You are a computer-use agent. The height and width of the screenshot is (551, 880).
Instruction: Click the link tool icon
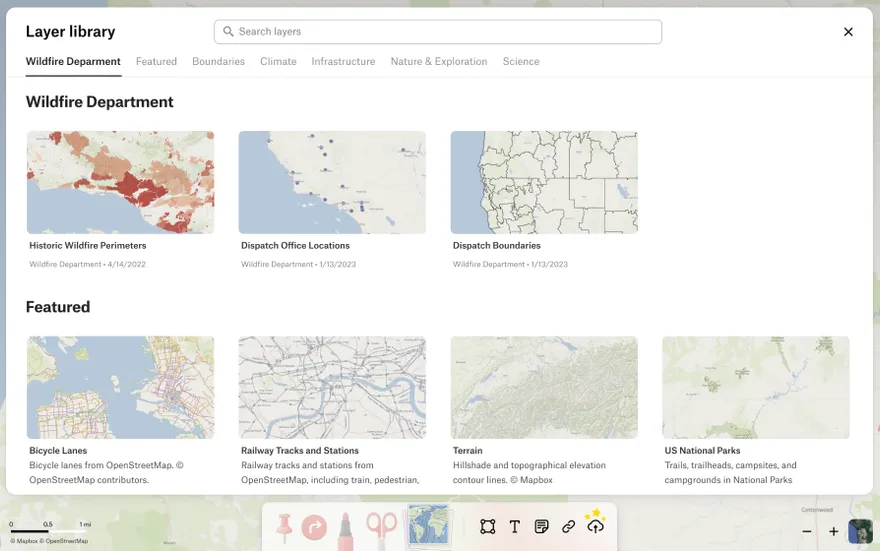[569, 526]
